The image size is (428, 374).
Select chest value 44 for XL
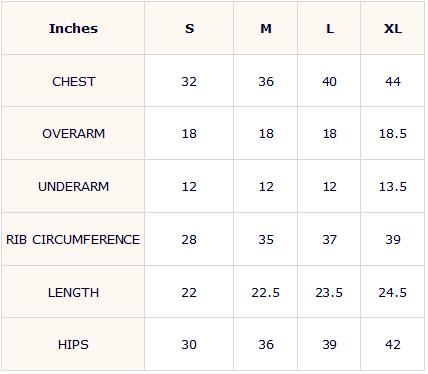[x=393, y=81]
